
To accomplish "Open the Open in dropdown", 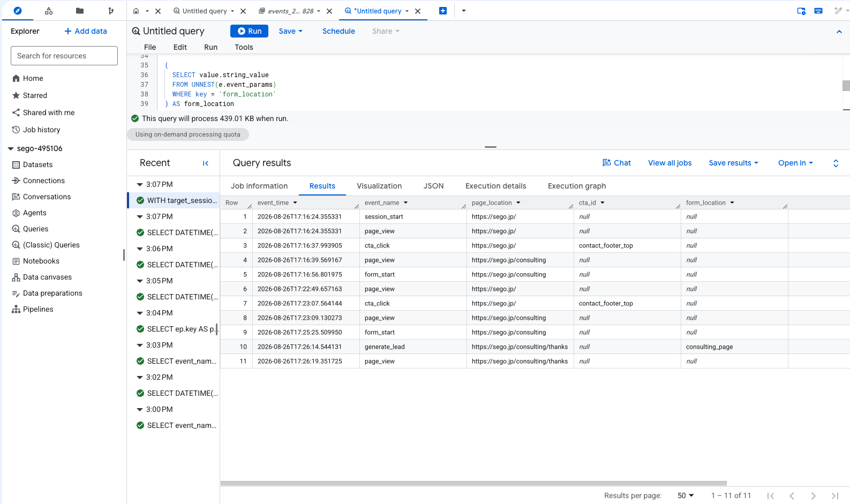I will point(795,163).
